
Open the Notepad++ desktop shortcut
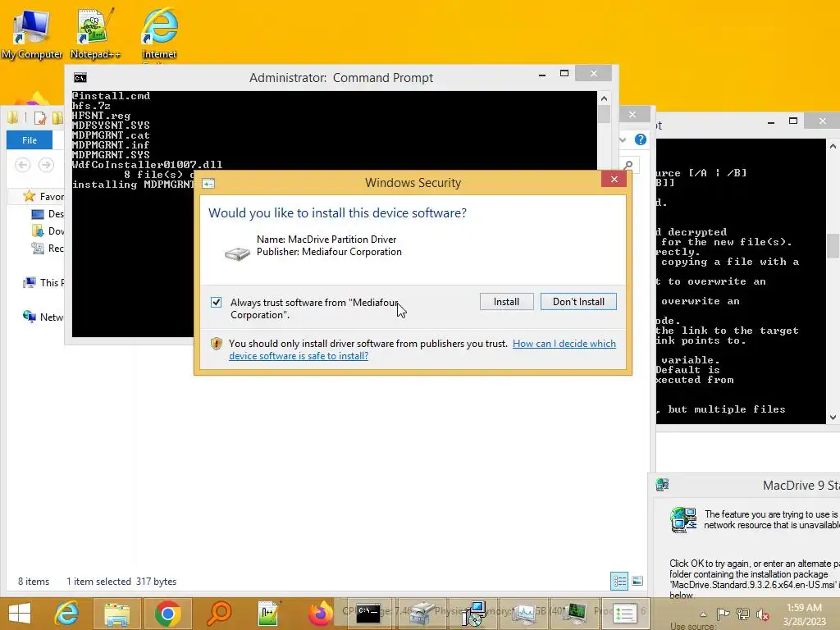(x=95, y=33)
